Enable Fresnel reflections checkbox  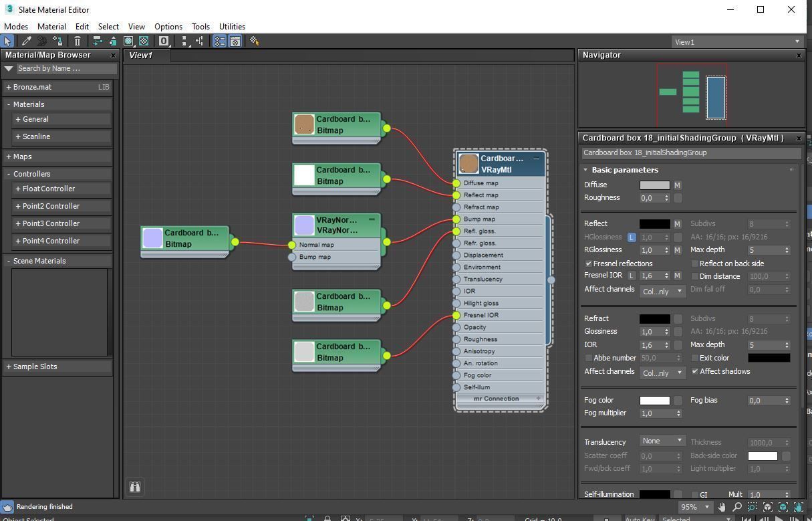pos(588,264)
